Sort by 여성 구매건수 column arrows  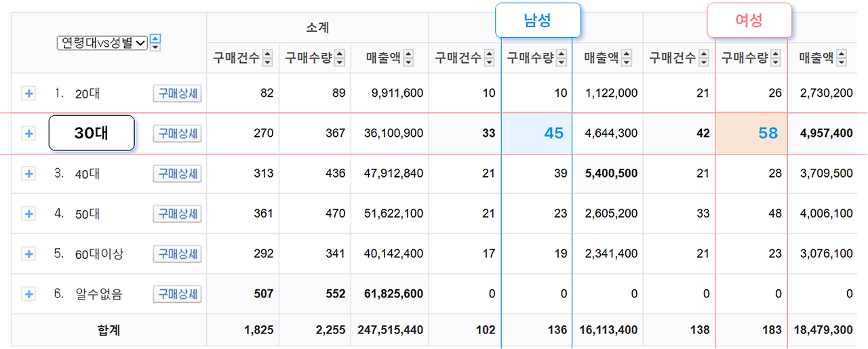[x=703, y=58]
